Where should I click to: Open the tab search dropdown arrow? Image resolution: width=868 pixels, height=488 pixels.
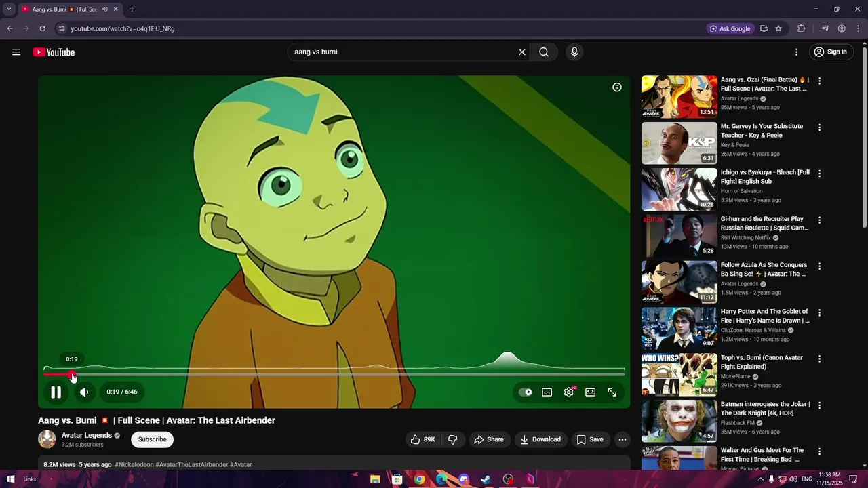9,9
